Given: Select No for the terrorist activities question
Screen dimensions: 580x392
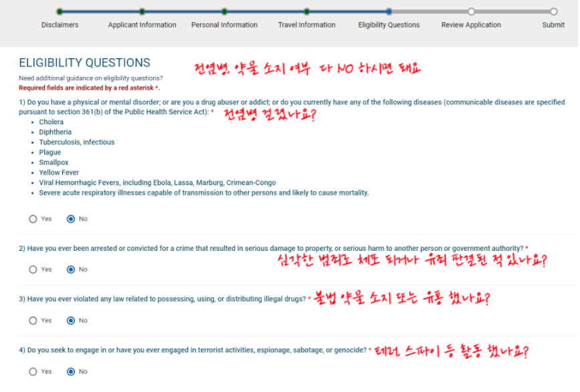Looking at the screenshot, I should [x=71, y=371].
